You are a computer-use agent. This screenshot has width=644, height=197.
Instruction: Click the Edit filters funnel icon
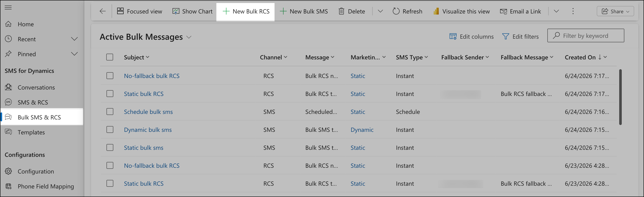(x=505, y=37)
